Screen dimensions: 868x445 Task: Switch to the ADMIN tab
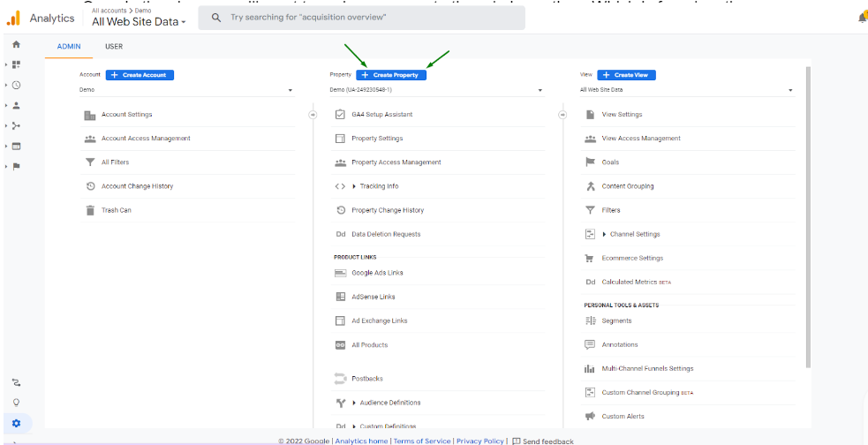69,47
